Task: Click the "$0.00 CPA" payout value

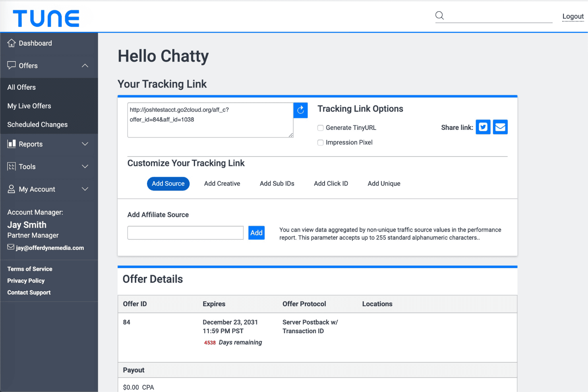Action: click(138, 387)
